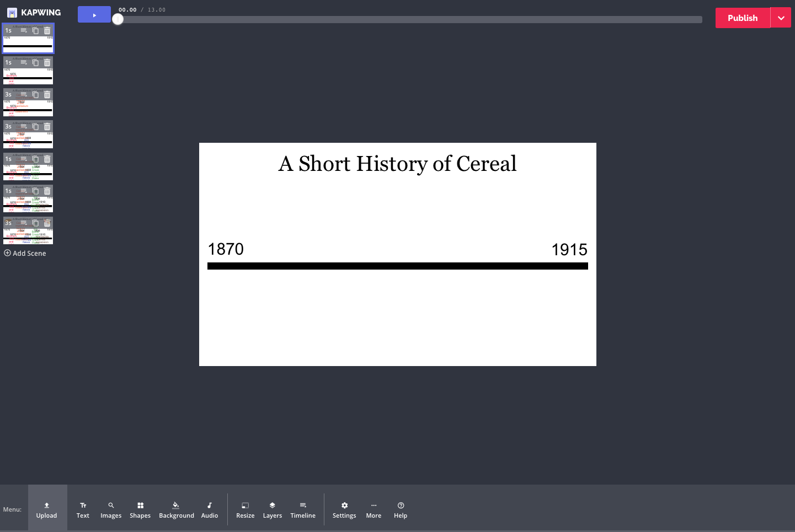Delete the seventh scene using its trash icon
Image resolution: width=795 pixels, height=532 pixels.
pyautogui.click(x=47, y=223)
